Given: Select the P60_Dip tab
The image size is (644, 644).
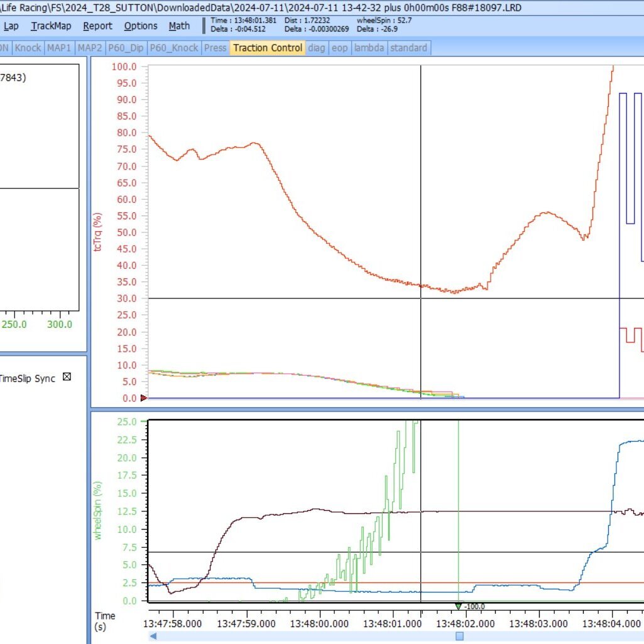Looking at the screenshot, I should tap(126, 48).
